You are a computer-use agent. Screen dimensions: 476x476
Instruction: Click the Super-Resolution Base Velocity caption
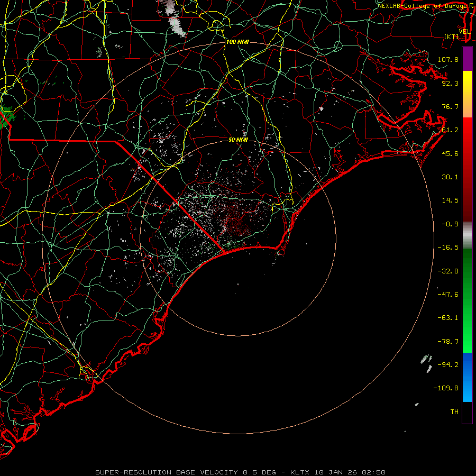tap(241, 472)
